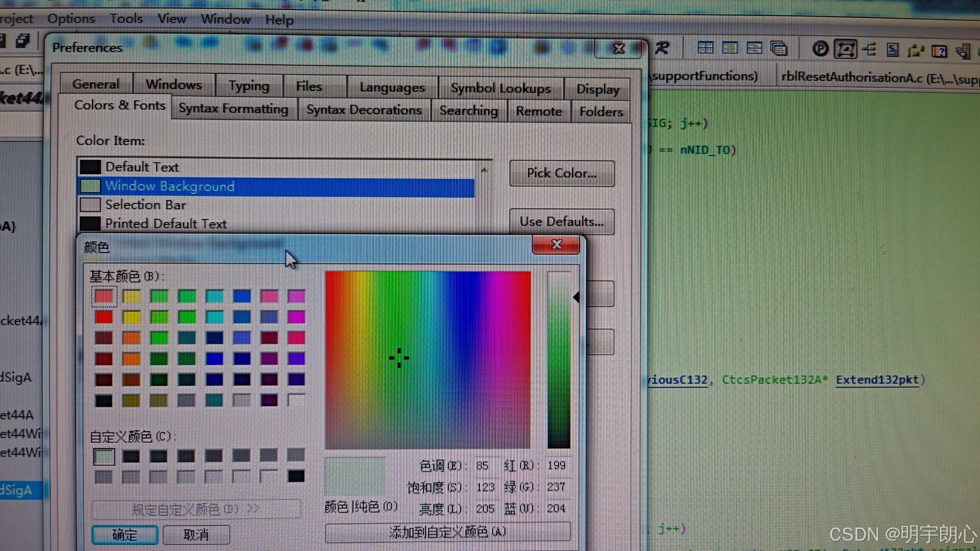The width and height of the screenshot is (980, 551).
Task: Toggle the Context window toolbar icon
Action: (845, 49)
